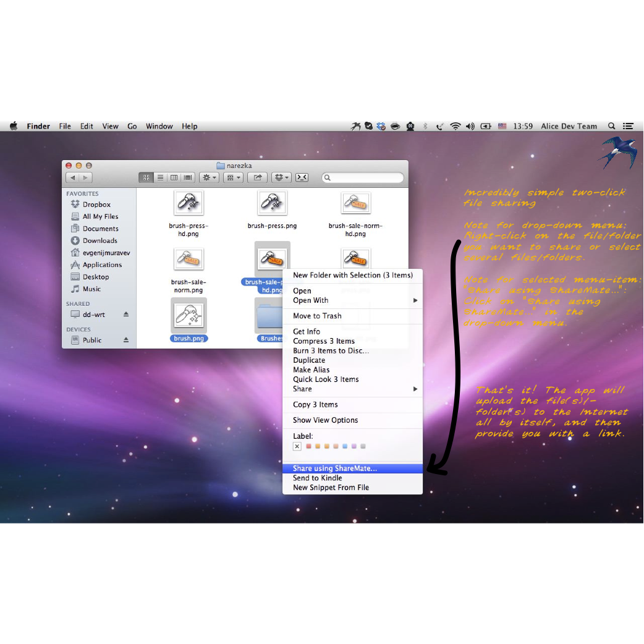Choose Send to Kindle
This screenshot has height=644, width=644.
353,478
